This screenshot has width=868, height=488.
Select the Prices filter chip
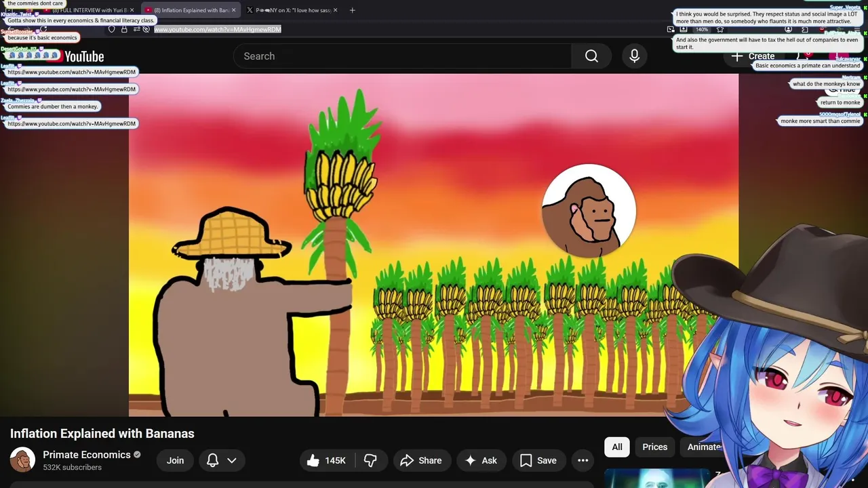(655, 447)
